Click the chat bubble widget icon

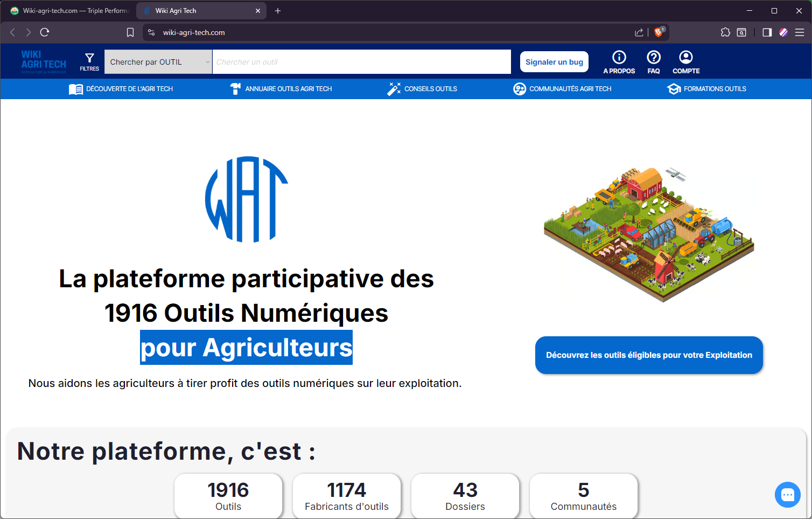point(787,494)
